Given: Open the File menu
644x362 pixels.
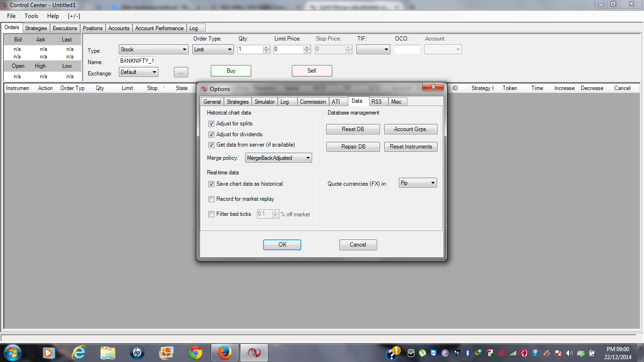Looking at the screenshot, I should click(11, 16).
